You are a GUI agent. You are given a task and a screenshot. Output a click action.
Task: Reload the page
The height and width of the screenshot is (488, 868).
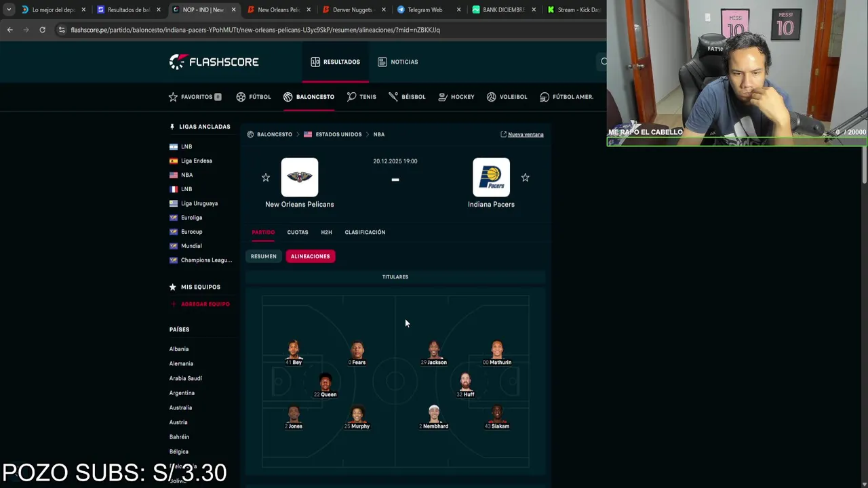(x=42, y=30)
